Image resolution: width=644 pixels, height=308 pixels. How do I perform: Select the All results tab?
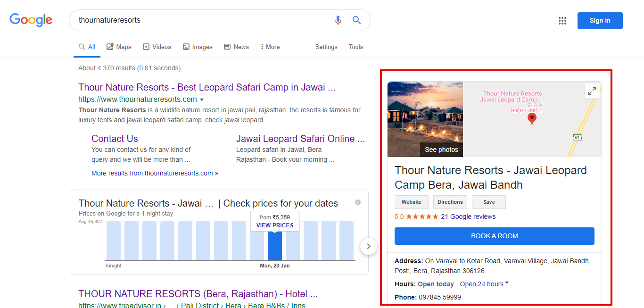click(87, 47)
